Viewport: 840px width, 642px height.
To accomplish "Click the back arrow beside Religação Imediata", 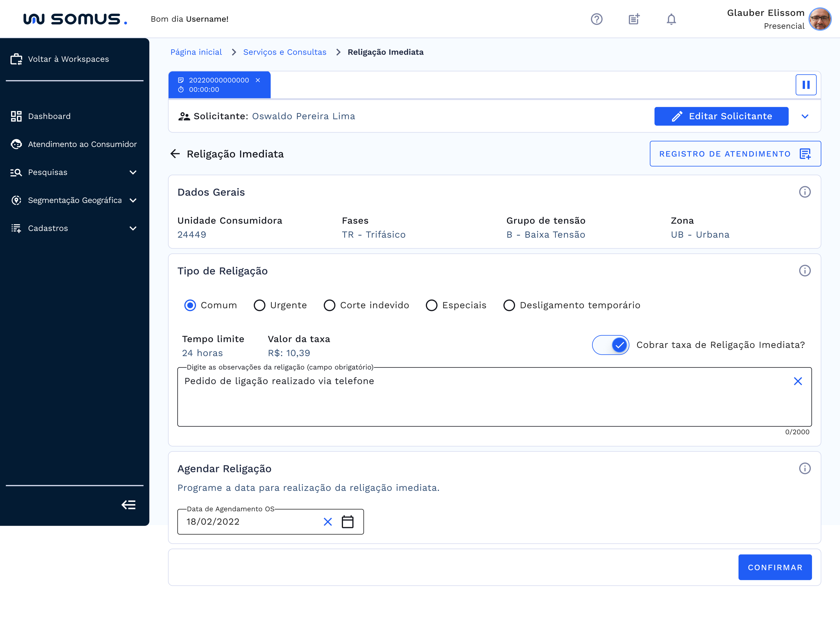I will click(175, 154).
